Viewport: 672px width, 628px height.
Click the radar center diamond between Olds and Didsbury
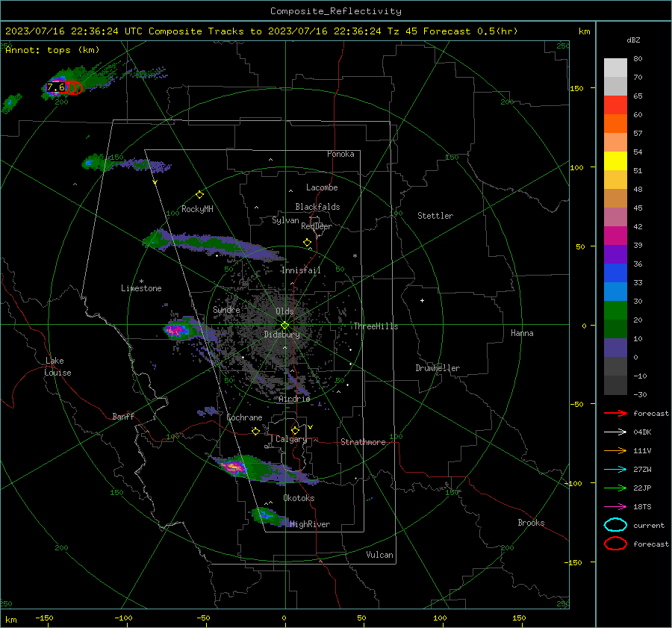click(x=284, y=325)
